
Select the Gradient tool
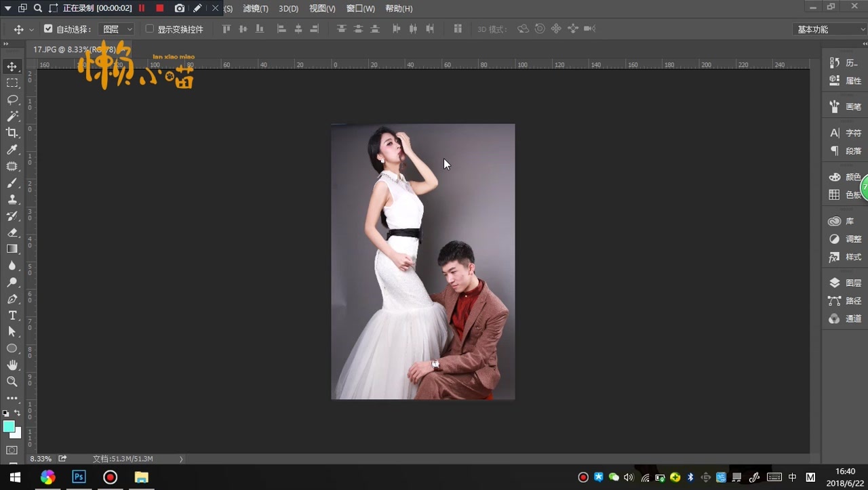coord(12,249)
